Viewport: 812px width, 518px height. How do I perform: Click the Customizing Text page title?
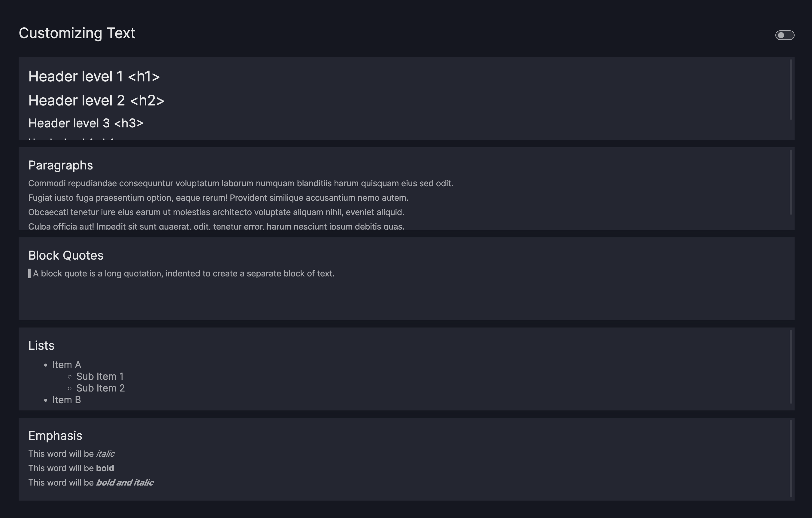click(x=77, y=33)
